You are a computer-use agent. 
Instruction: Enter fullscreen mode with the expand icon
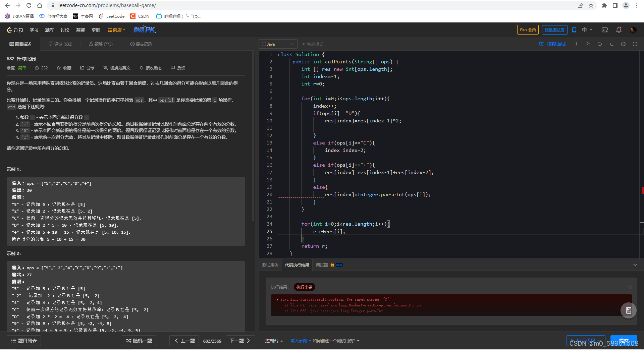click(x=635, y=44)
